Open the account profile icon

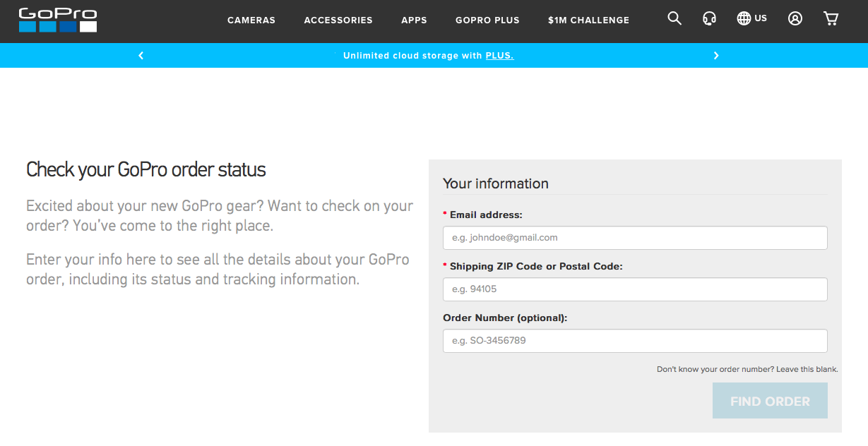[x=795, y=18]
